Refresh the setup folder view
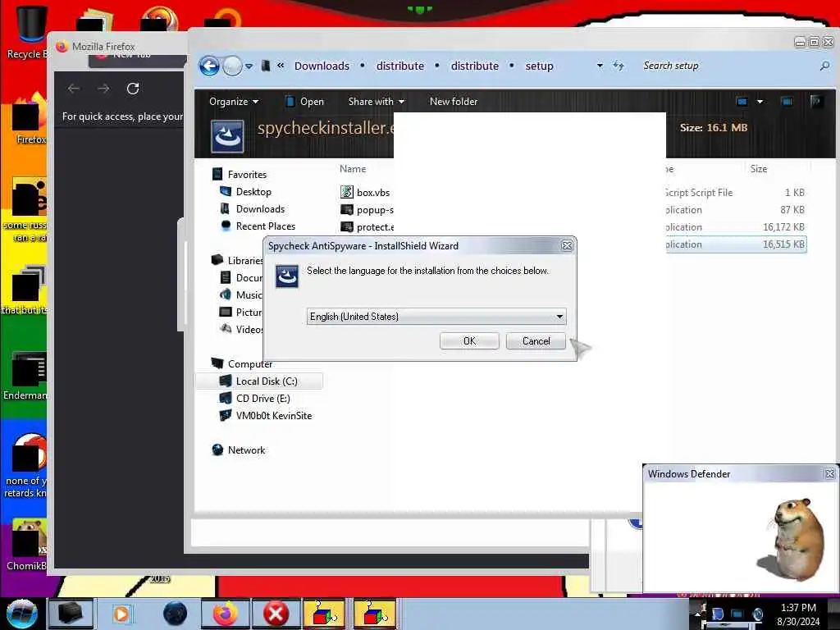The width and height of the screenshot is (840, 630). pos(619,66)
